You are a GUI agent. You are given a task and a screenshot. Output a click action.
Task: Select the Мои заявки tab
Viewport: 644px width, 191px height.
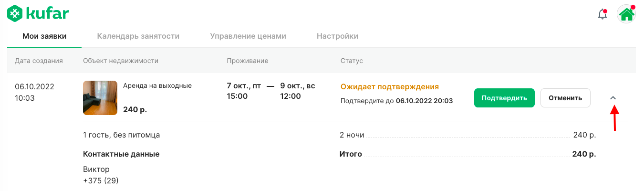(44, 36)
